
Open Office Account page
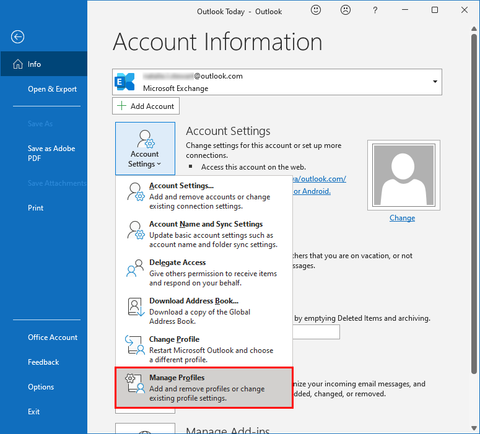point(53,337)
